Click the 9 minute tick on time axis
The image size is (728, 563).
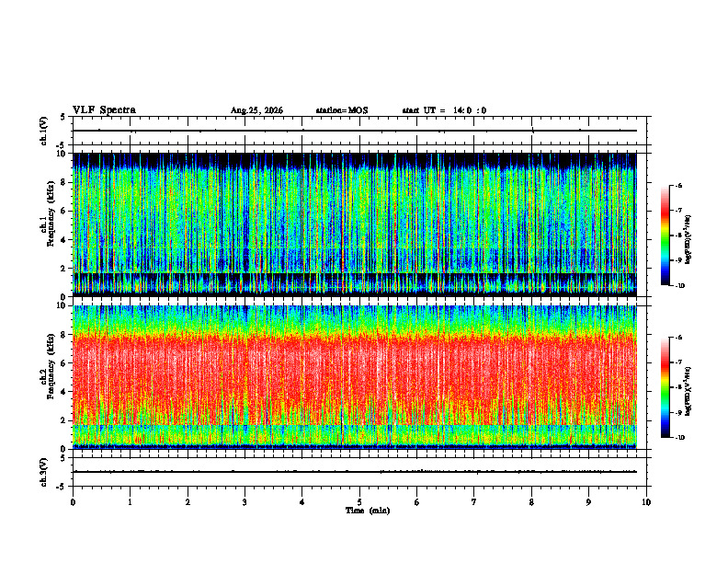[589, 502]
